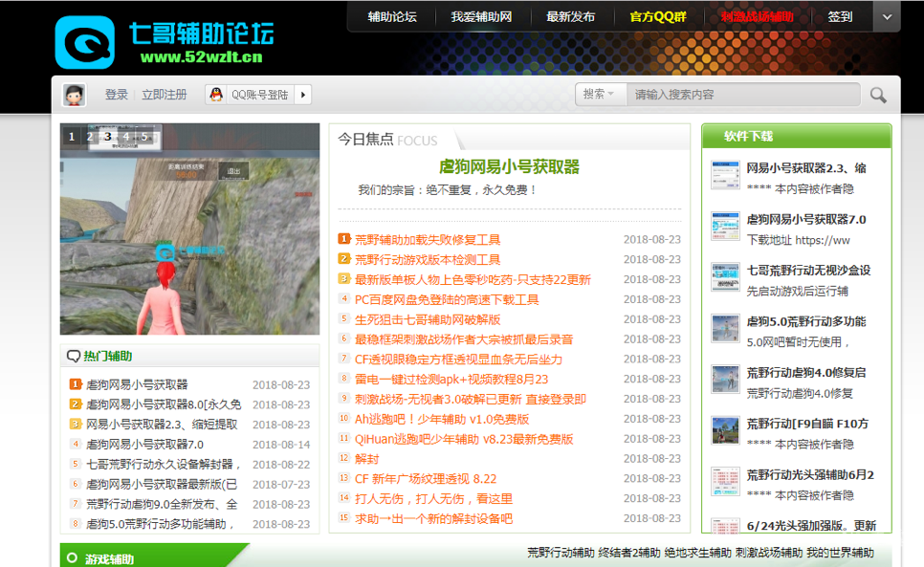The width and height of the screenshot is (924, 567).
Task: Click the QQ penguin login icon
Action: [216, 95]
